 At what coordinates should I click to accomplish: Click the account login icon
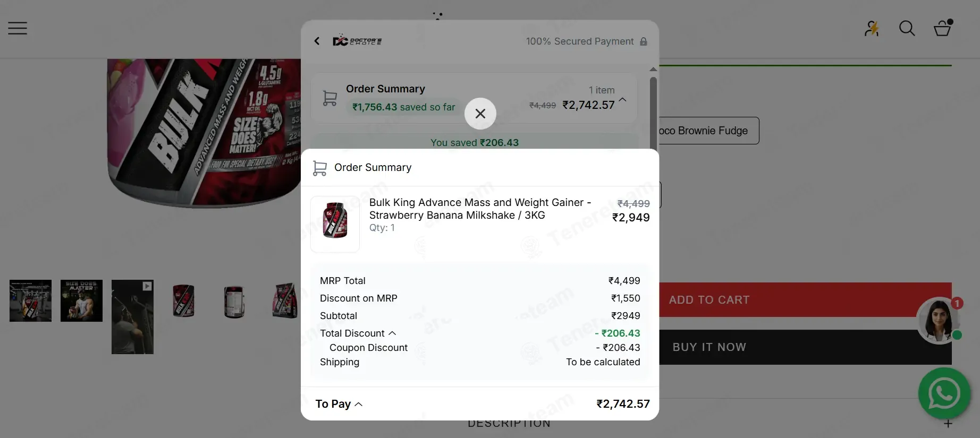(872, 28)
